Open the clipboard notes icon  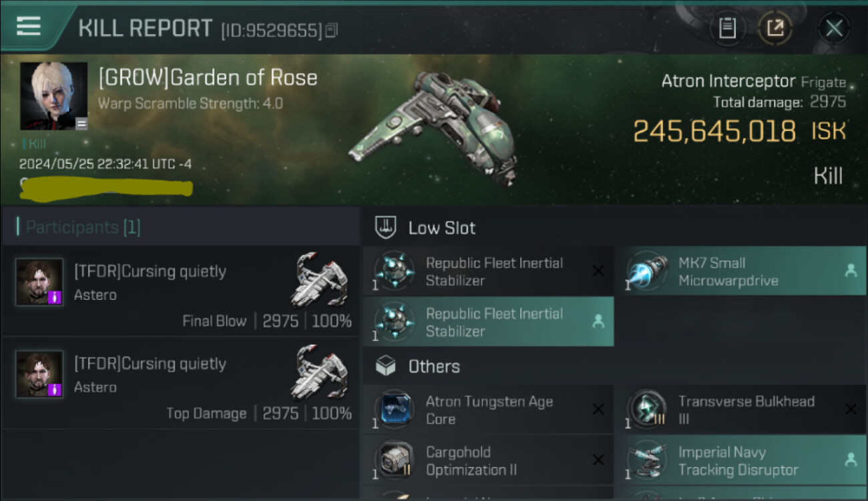pos(727,28)
